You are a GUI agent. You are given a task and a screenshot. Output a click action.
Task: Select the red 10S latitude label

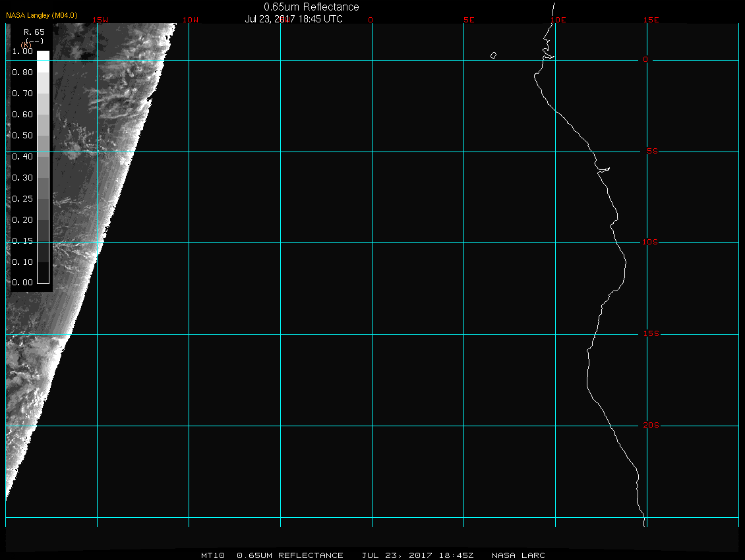pyautogui.click(x=650, y=242)
